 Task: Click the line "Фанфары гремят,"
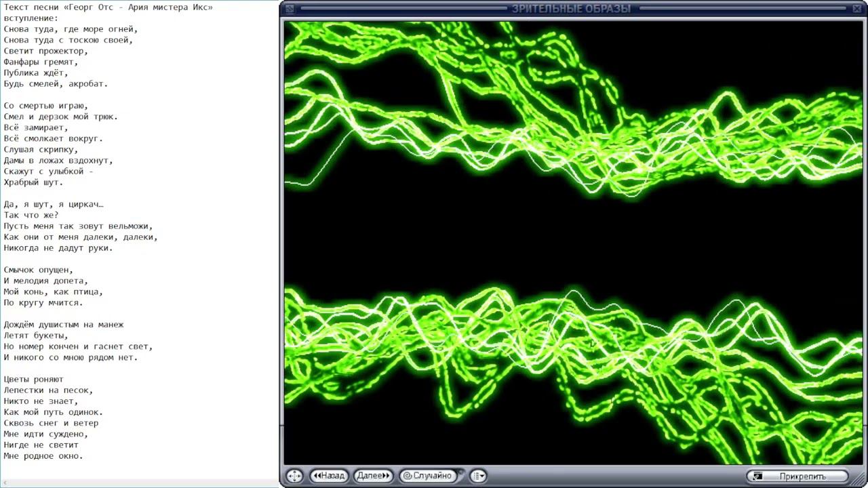coord(41,62)
